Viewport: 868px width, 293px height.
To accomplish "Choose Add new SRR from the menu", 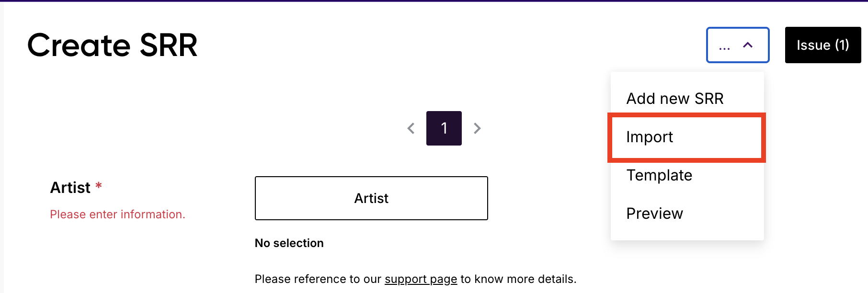I will click(675, 99).
